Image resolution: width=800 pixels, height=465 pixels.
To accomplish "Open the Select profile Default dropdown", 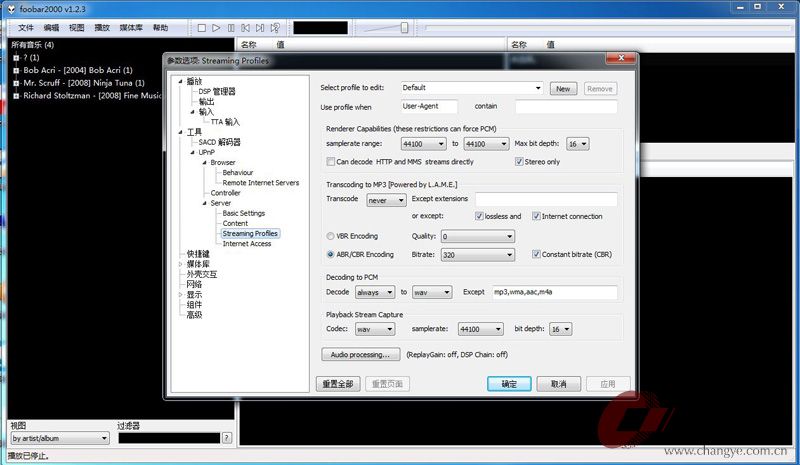I will pyautogui.click(x=471, y=88).
